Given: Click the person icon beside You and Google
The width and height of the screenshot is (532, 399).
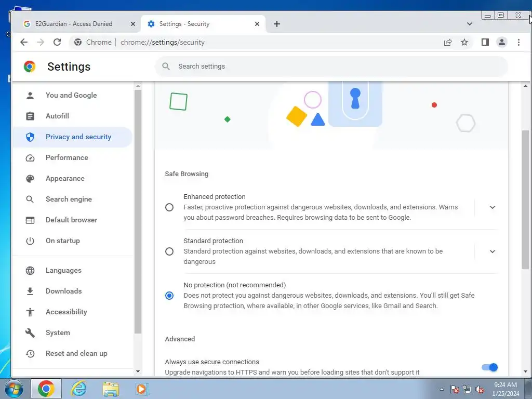Looking at the screenshot, I should coord(30,96).
